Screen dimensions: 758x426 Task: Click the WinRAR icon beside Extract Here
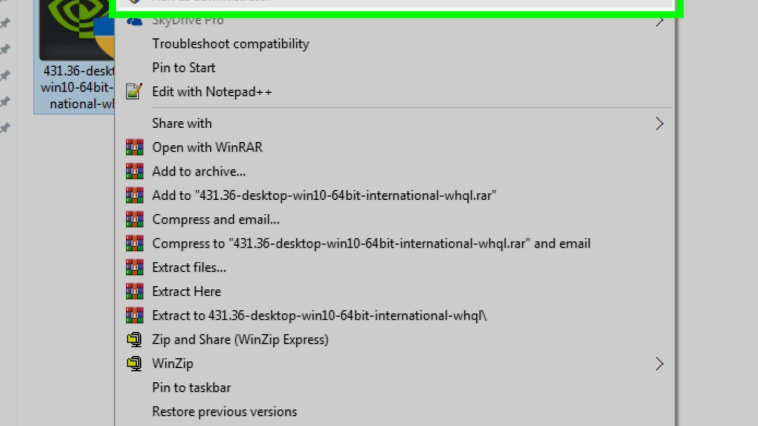click(134, 292)
